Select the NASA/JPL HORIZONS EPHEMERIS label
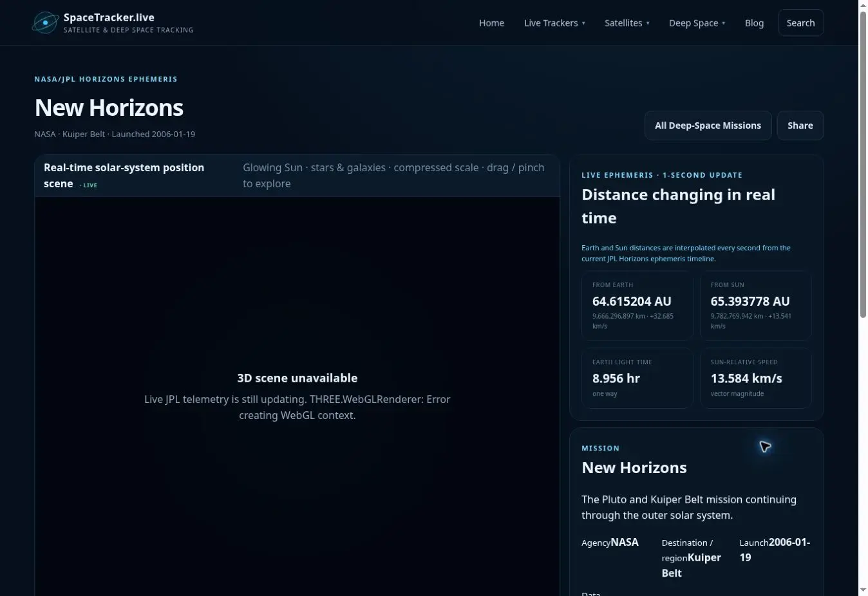This screenshot has height=596, width=868. pos(106,79)
